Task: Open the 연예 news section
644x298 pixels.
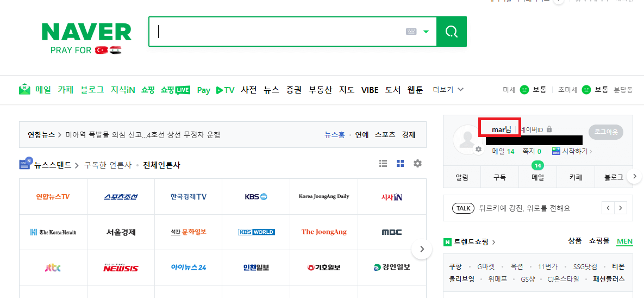Action: [362, 134]
